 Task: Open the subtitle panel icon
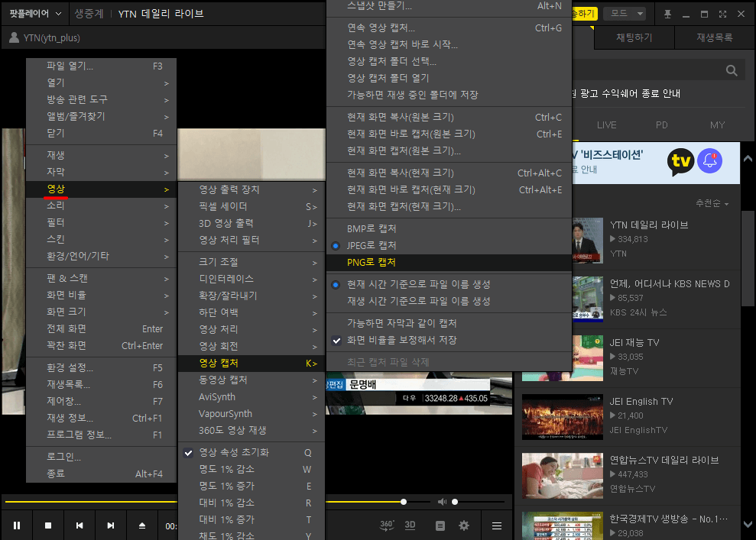pyautogui.click(x=440, y=526)
